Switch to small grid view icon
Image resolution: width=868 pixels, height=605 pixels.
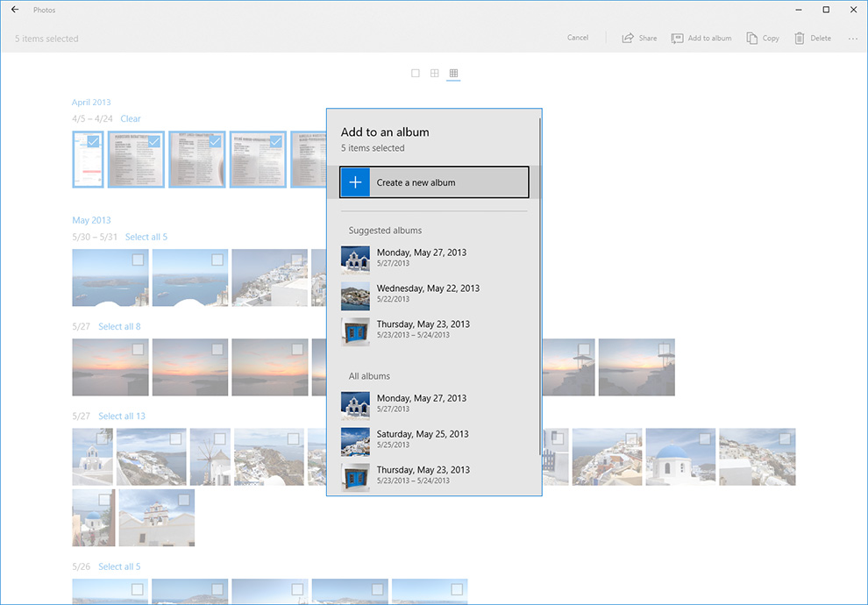(x=453, y=73)
